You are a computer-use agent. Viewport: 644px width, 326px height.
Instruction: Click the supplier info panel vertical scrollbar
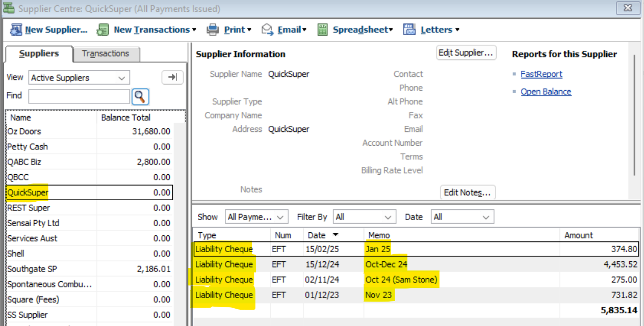tap(634, 115)
